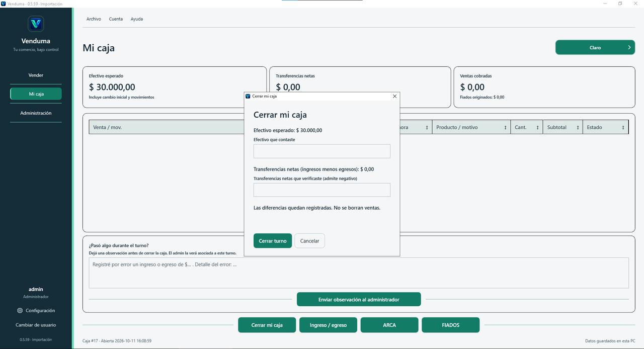This screenshot has height=349, width=644.
Task: Click the ¿Pasó algo durante el turno? heading
Action: [119, 245]
